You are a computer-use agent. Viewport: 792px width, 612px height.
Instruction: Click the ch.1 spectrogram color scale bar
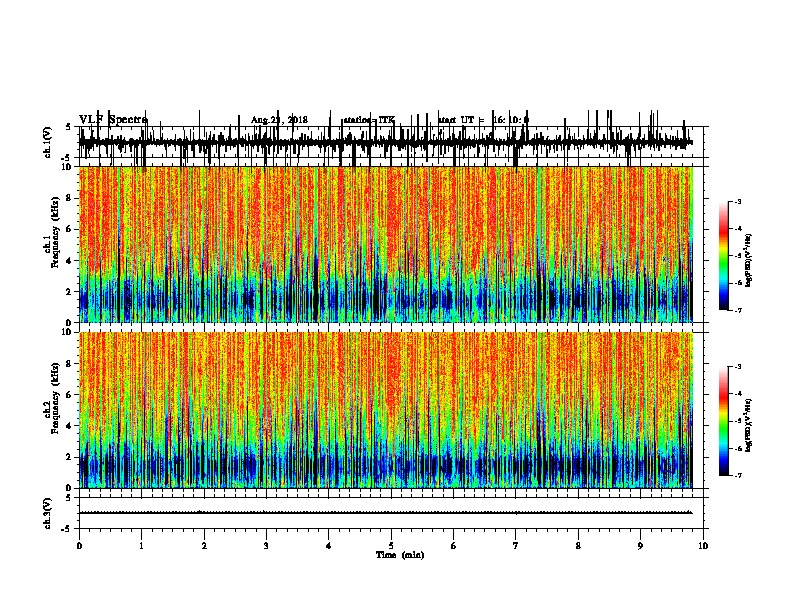724,255
